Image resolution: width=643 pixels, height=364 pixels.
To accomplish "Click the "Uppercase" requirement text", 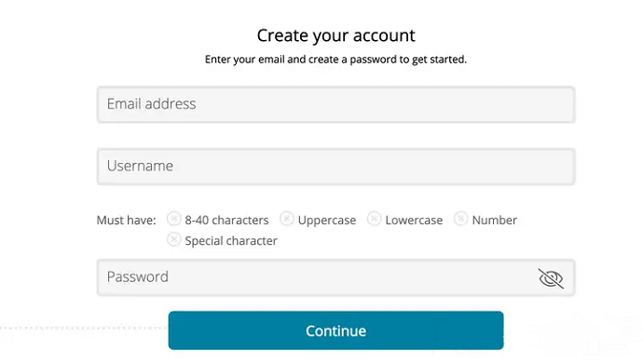I will click(327, 221).
